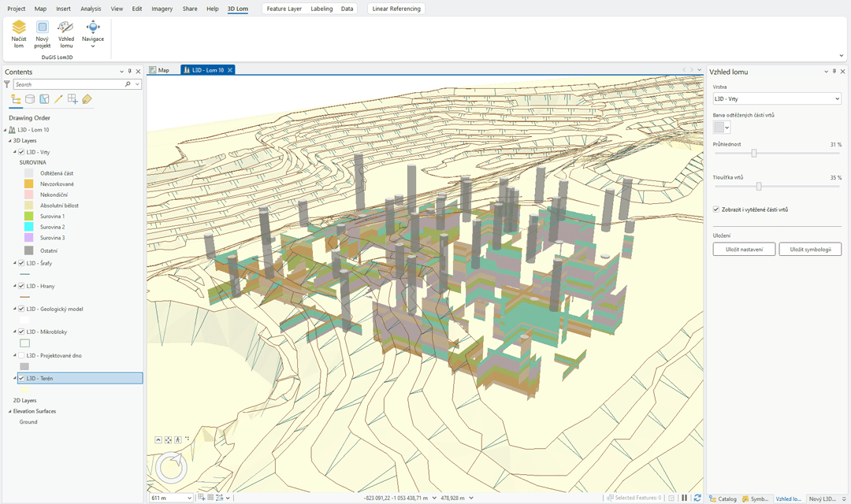
Task: Open the Navigace ribbon tool
Action: coord(93,34)
